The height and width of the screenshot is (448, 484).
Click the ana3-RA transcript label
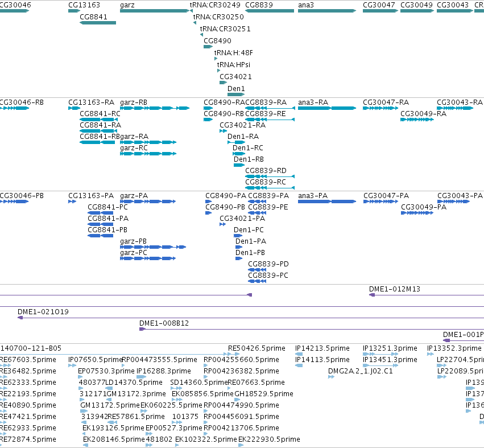313,102
